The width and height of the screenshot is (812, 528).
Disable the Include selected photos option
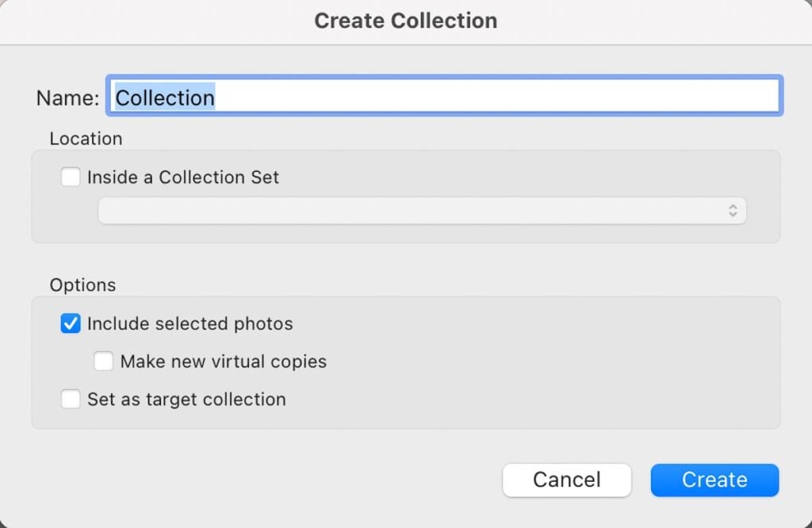pyautogui.click(x=69, y=323)
